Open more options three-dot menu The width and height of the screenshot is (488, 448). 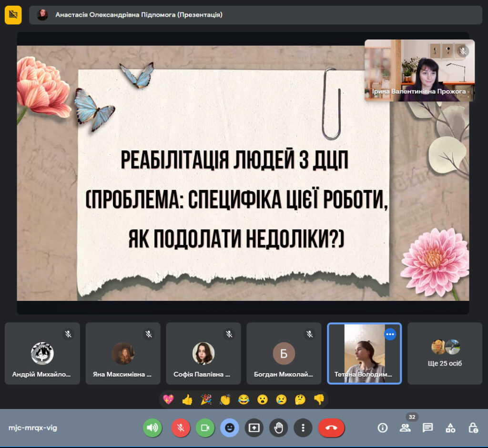pos(303,428)
